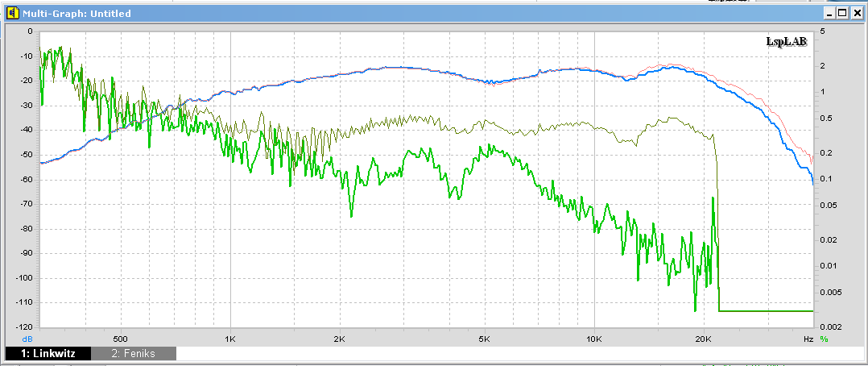Maximize the Multi-Graph window
This screenshot has width=868, height=366.
tap(842, 14)
